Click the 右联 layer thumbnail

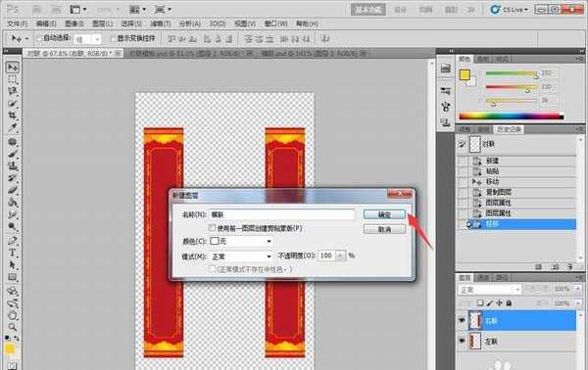(475, 320)
